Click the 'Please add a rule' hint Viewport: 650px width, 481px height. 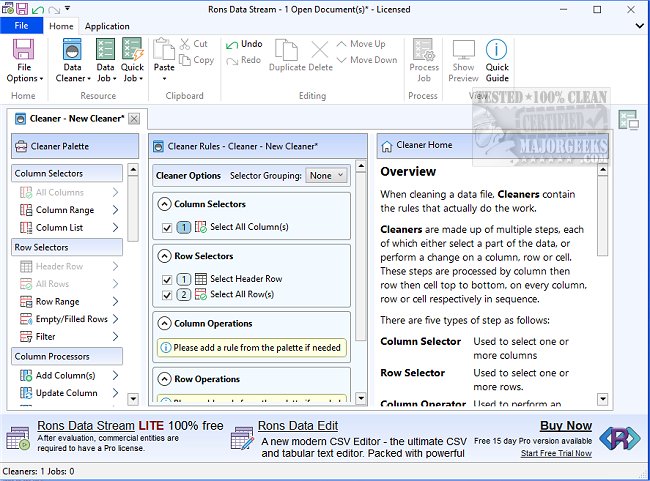tap(252, 347)
